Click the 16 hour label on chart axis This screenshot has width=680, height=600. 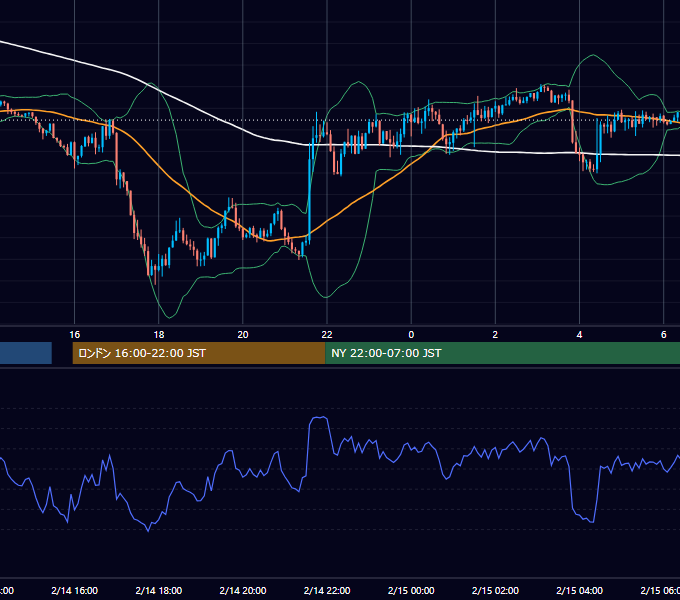pyautogui.click(x=75, y=335)
